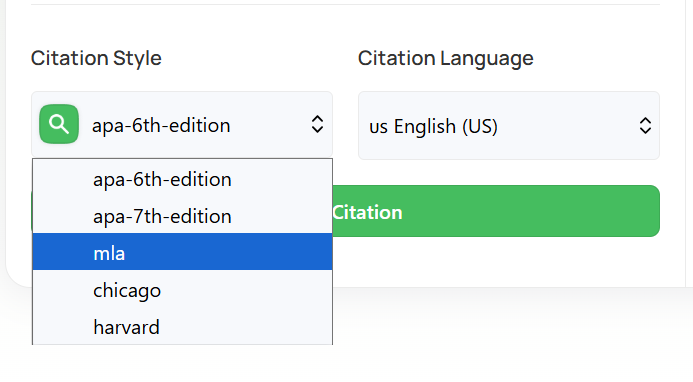Screen dimensions: 693x382
Task: Click the apa-6th-edition text beside search icon
Action: pos(161,126)
